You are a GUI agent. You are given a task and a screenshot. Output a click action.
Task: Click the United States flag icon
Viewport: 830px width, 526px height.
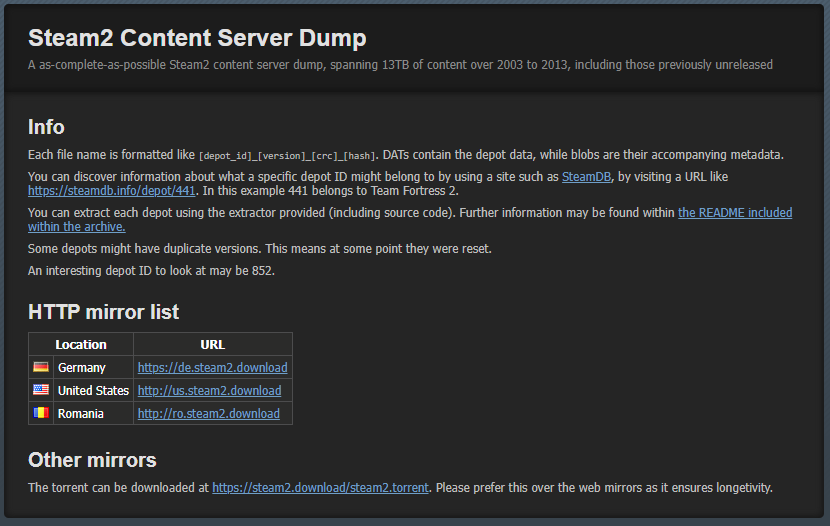click(41, 390)
